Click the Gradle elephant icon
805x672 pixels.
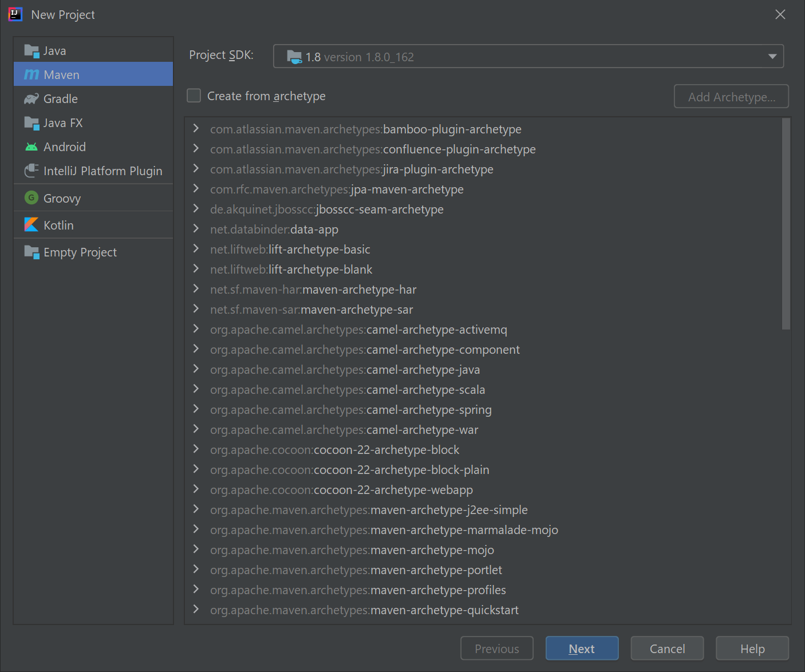point(31,99)
